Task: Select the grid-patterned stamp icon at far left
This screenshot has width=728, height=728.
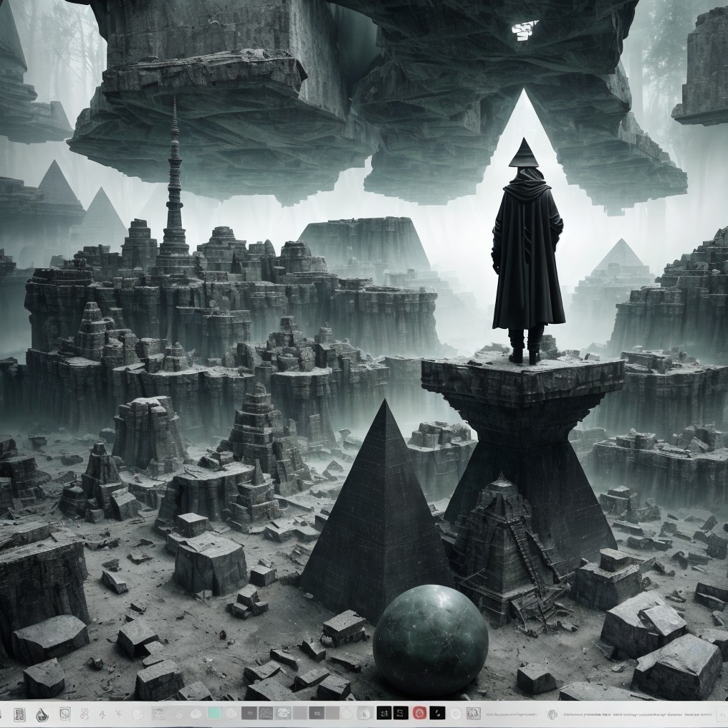Action: pos(19,714)
